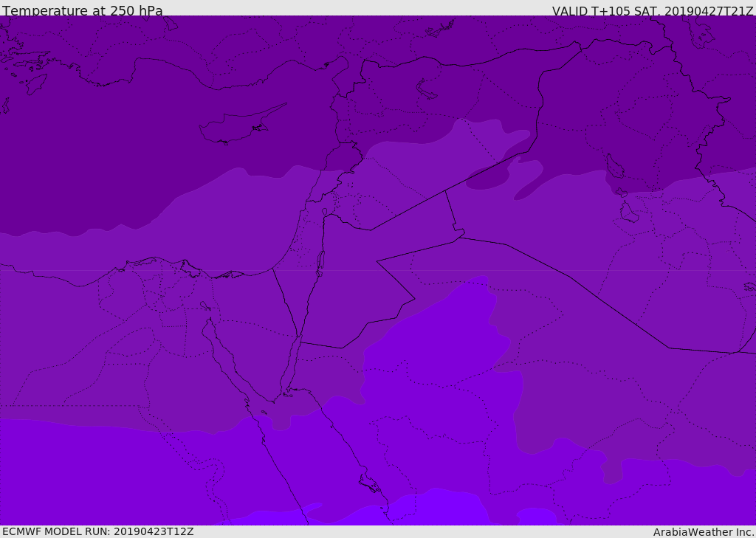Click the 'VALID T+105 SAT. 20190427T21Z' label
Screen dimensions: 756x538
[x=653, y=10]
